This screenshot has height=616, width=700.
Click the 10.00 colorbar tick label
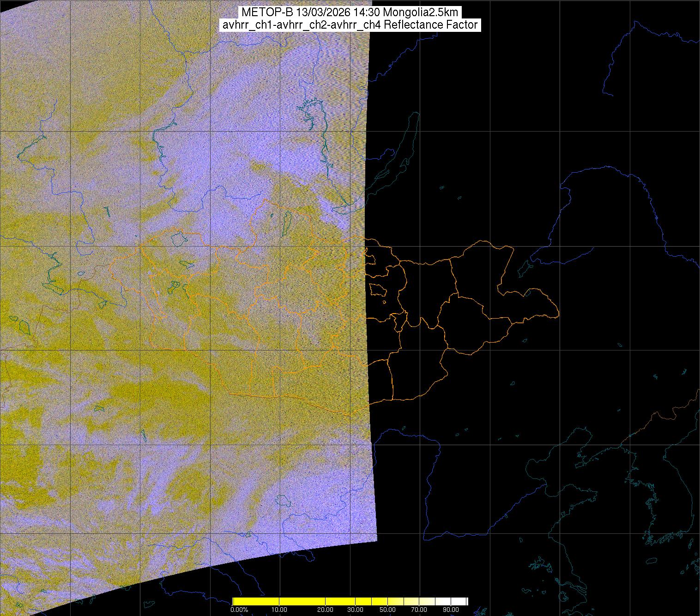click(x=279, y=610)
